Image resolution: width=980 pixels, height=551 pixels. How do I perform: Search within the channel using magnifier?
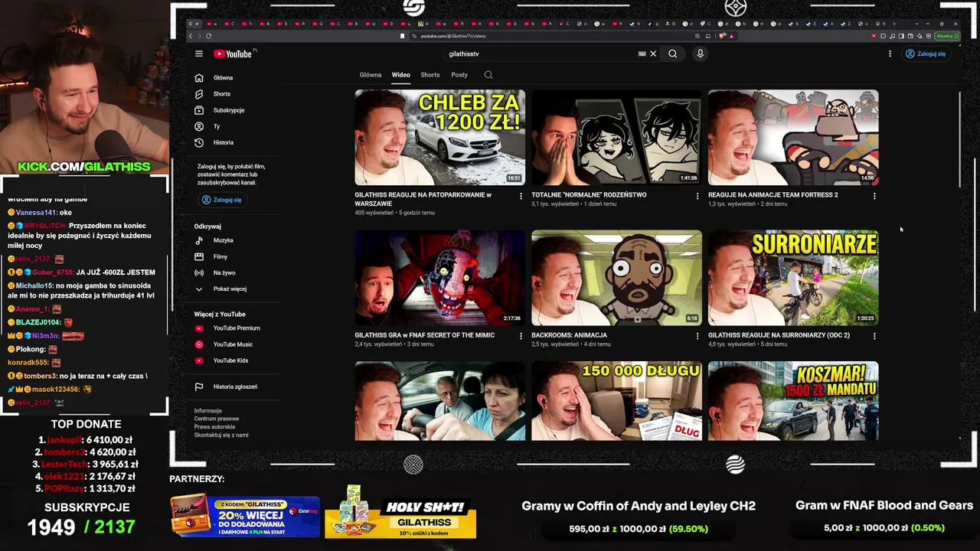pyautogui.click(x=488, y=75)
